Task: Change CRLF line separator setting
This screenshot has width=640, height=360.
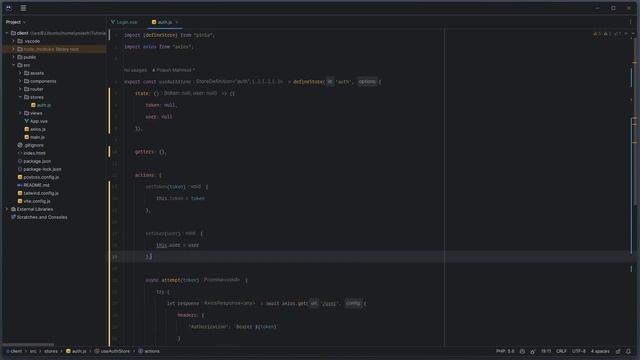Action: click(x=561, y=351)
